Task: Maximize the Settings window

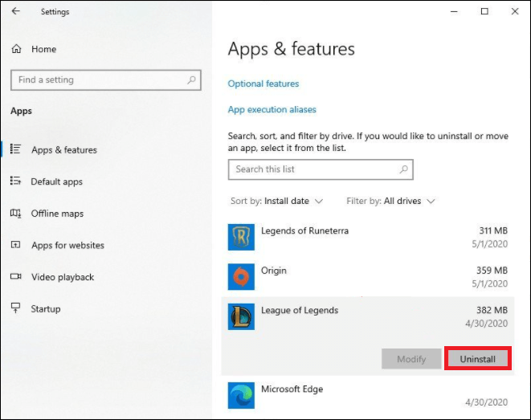Action: pyautogui.click(x=484, y=12)
